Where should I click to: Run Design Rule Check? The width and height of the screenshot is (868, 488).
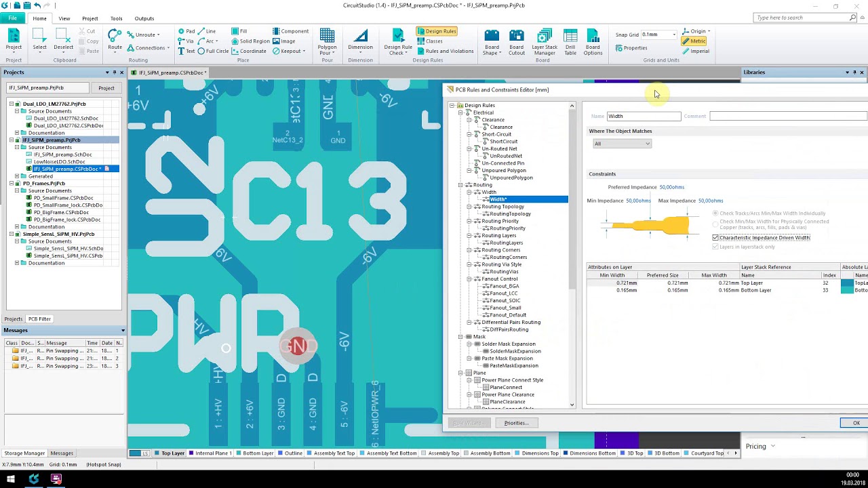click(x=398, y=42)
